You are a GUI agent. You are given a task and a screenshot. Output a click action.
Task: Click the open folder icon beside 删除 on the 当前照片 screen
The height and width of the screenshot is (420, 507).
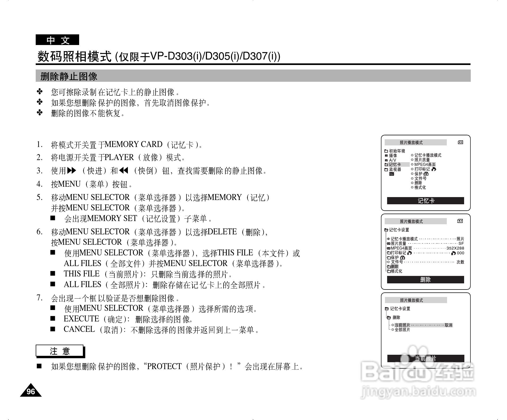point(389,317)
